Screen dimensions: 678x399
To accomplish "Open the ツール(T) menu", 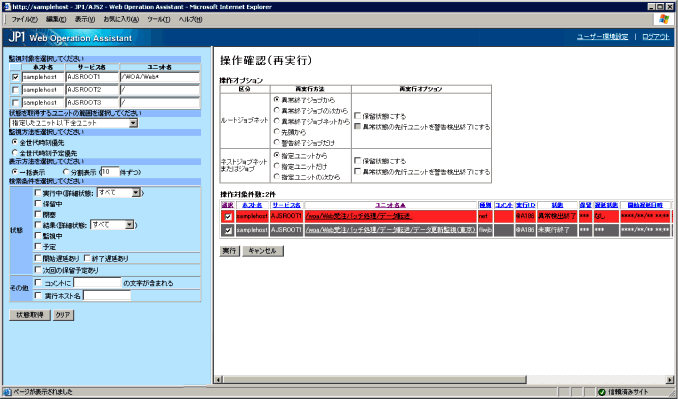I will click(158, 19).
